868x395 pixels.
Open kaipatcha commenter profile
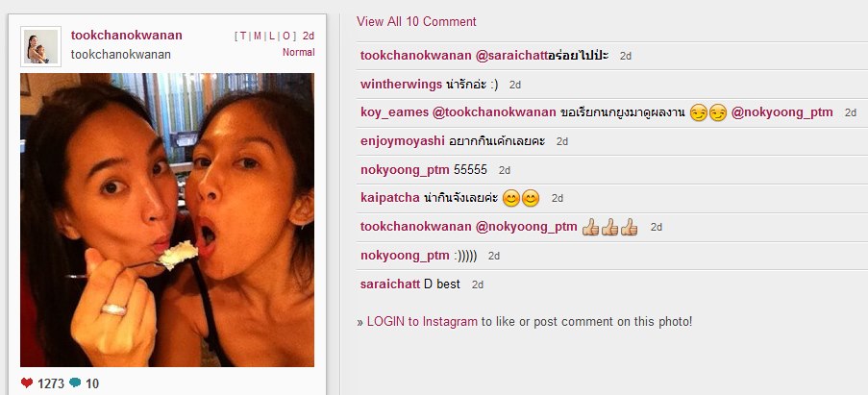pos(389,198)
